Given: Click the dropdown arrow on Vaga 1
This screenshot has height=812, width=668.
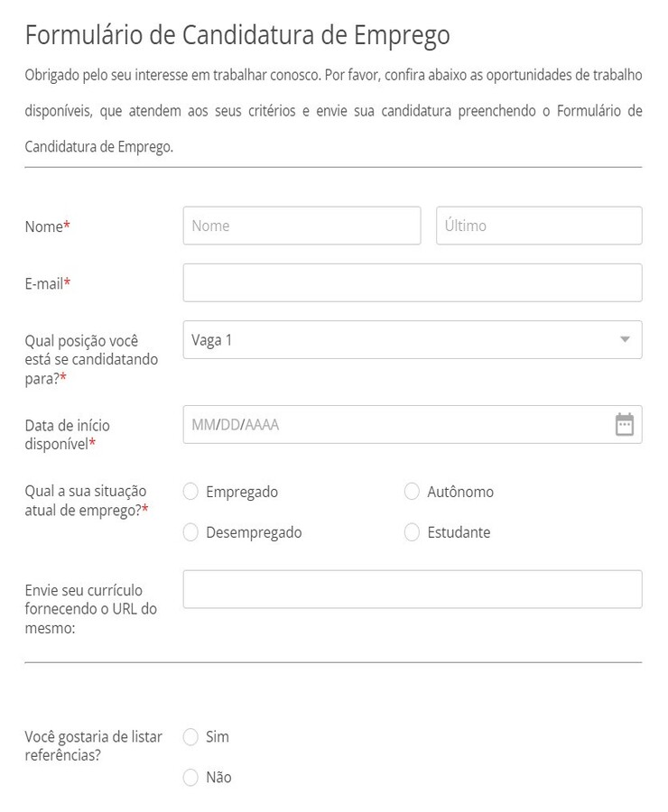Looking at the screenshot, I should click(623, 340).
